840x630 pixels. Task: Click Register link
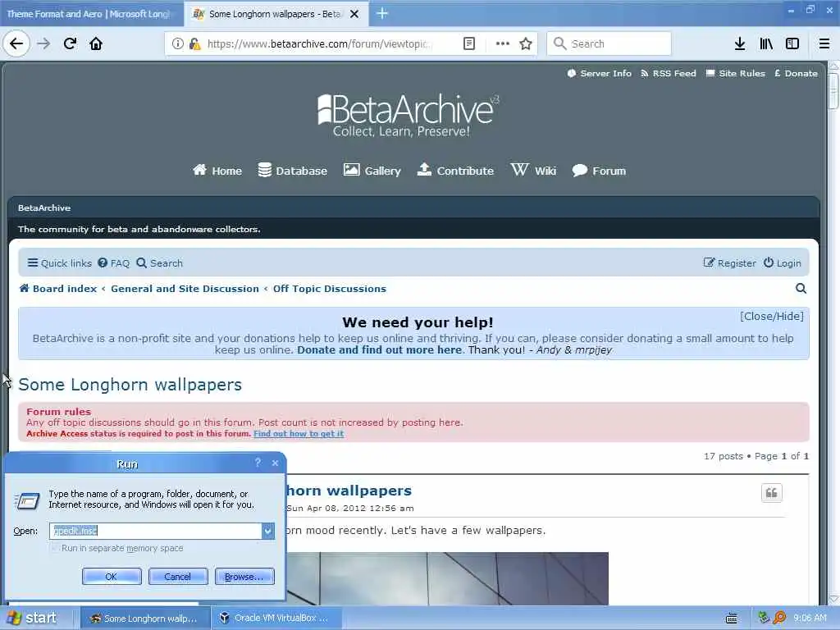[x=729, y=263]
